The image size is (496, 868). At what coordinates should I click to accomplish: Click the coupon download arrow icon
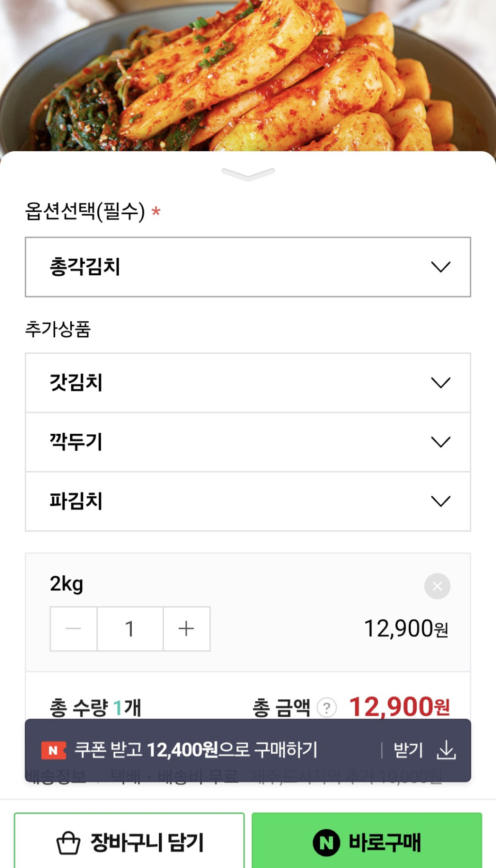(x=446, y=750)
